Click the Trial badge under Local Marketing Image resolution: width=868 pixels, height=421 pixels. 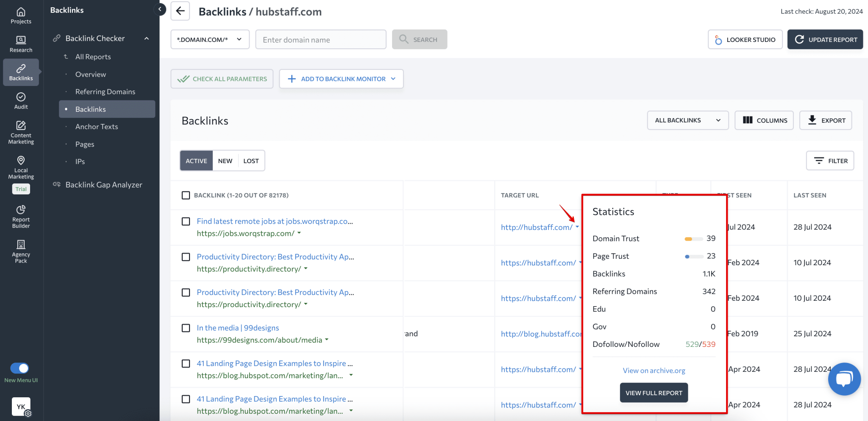[21, 189]
